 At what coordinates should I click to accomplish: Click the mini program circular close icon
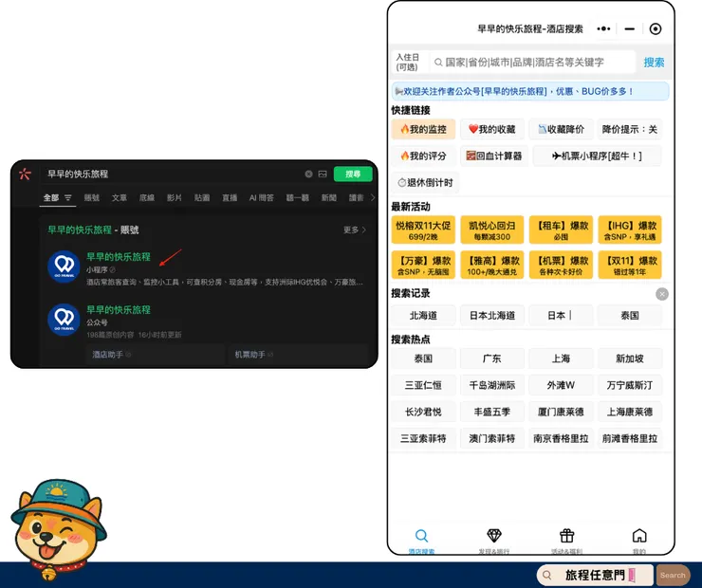coord(655,29)
